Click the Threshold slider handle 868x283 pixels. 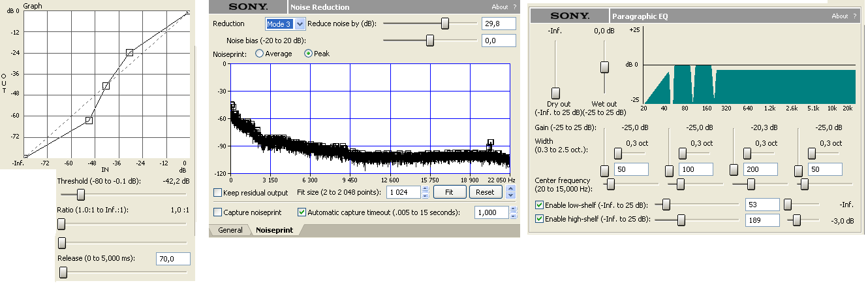tap(81, 194)
